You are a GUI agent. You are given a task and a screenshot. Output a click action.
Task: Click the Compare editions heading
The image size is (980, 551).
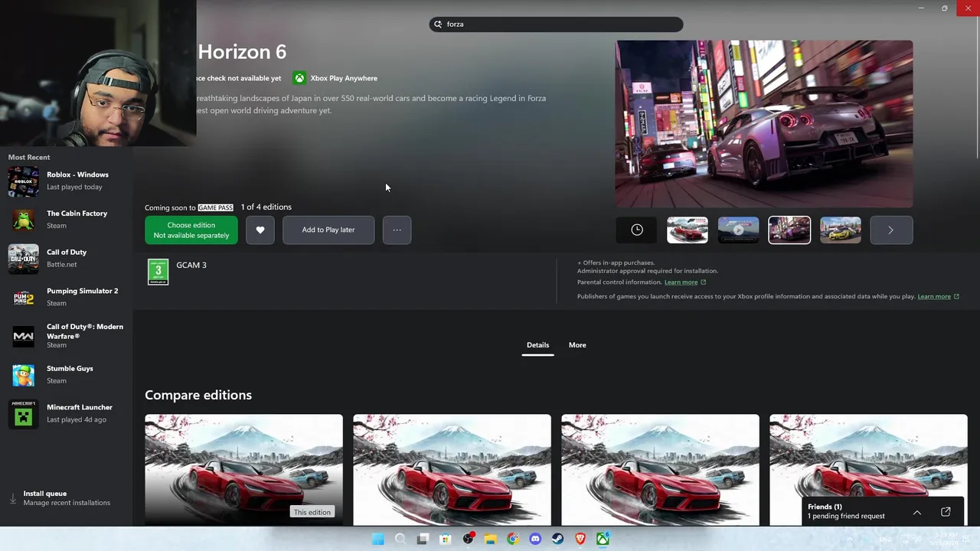[x=198, y=395]
